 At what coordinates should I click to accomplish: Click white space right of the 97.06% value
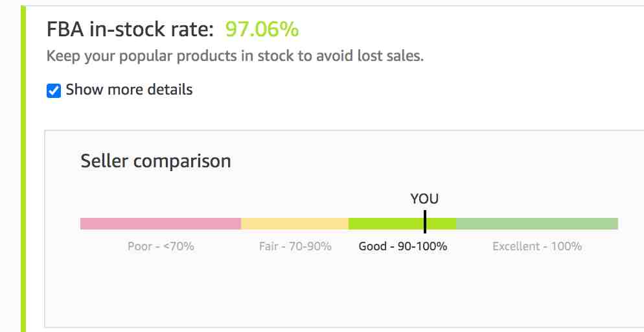(x=454, y=29)
